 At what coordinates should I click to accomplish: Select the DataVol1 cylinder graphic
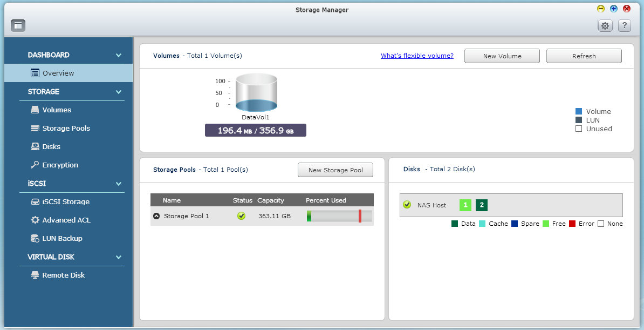pos(256,92)
